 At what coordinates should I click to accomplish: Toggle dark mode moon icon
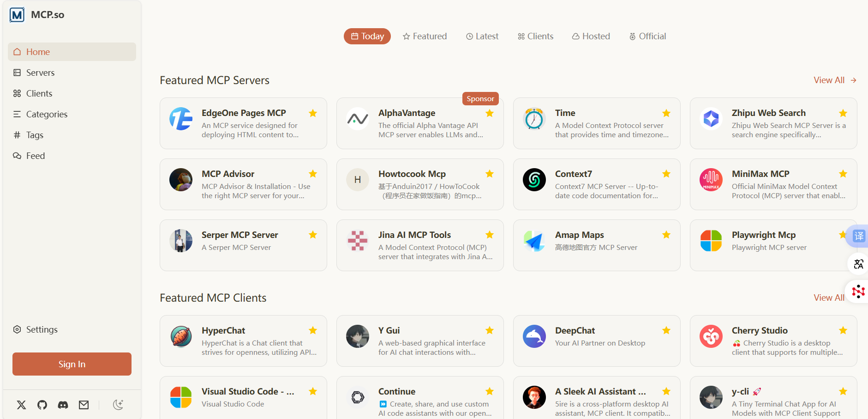pyautogui.click(x=118, y=405)
